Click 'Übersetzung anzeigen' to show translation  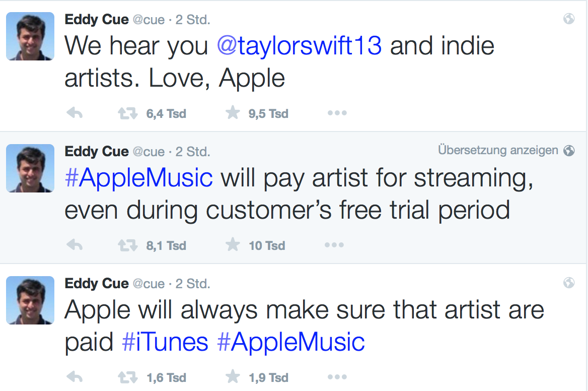(498, 150)
